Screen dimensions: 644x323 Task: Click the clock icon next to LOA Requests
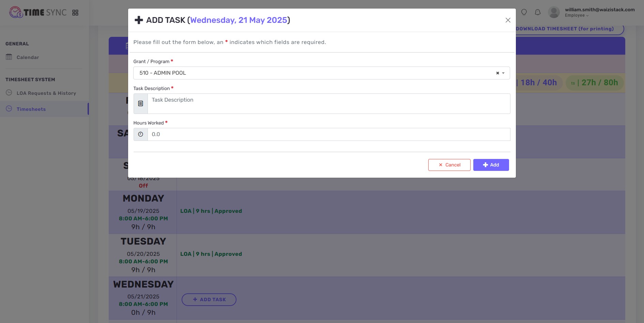coord(9,93)
